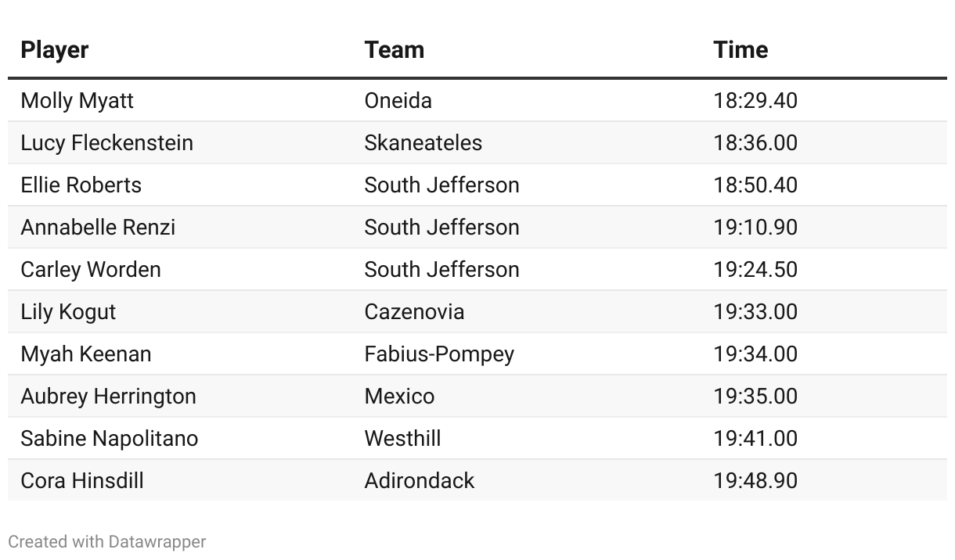Select Sabine Napolitano's name

tap(110, 439)
